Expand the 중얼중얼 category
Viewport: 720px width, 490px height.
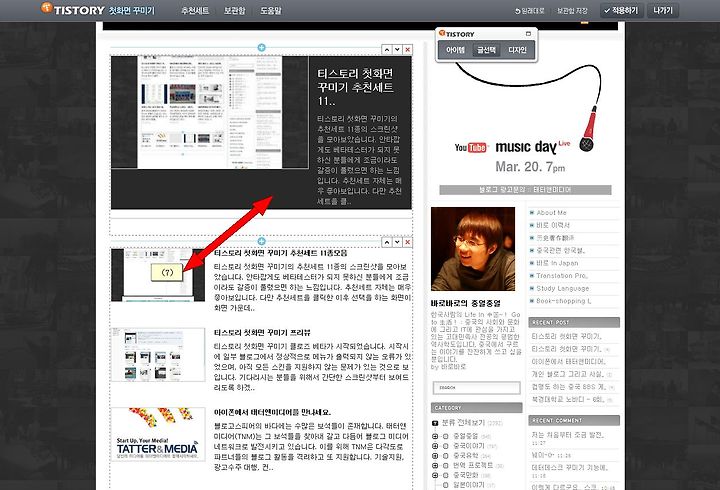click(x=434, y=436)
